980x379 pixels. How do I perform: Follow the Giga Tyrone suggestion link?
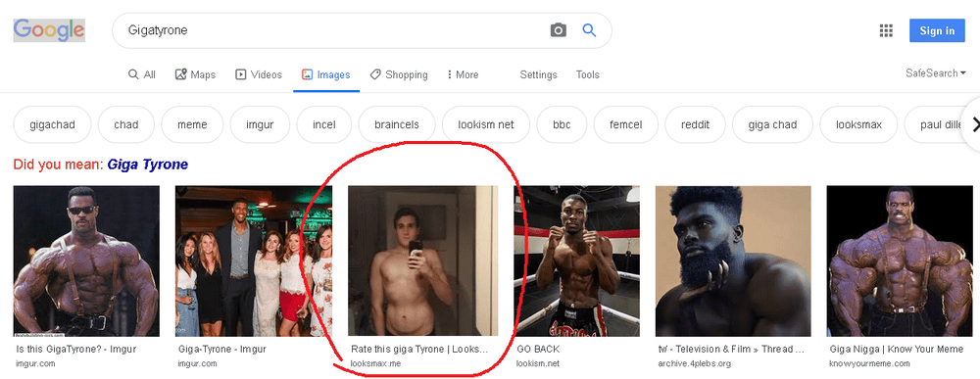point(148,165)
